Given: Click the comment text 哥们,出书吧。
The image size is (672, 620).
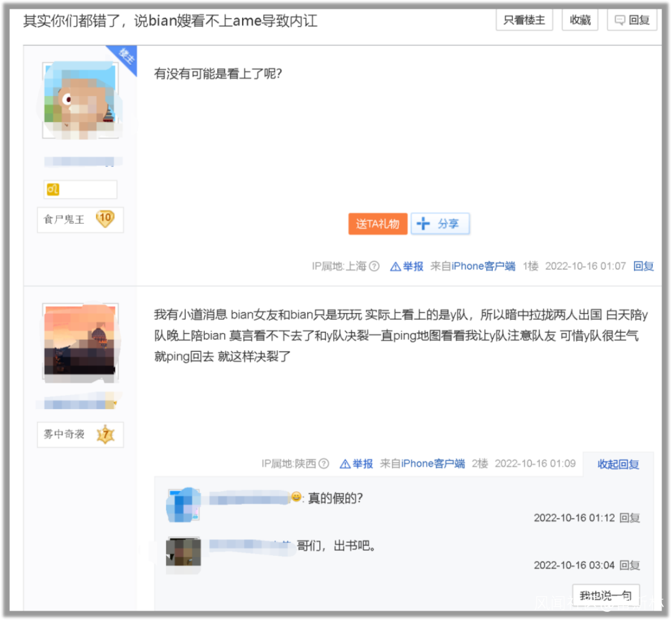Looking at the screenshot, I should 337,546.
